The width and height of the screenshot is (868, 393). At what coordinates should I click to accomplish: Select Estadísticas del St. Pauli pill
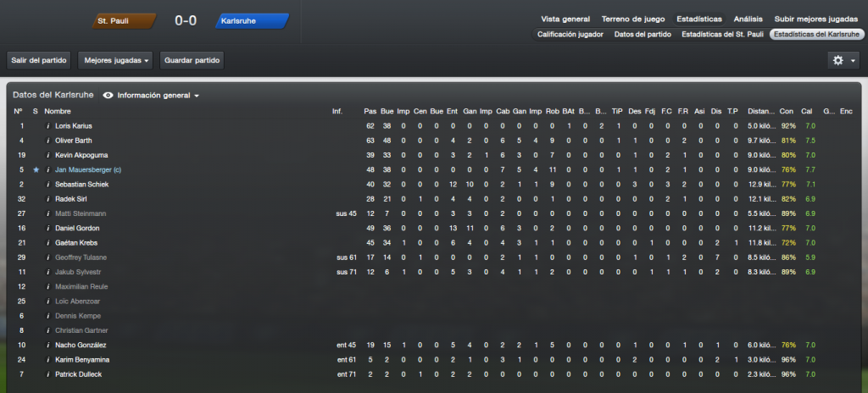722,35
